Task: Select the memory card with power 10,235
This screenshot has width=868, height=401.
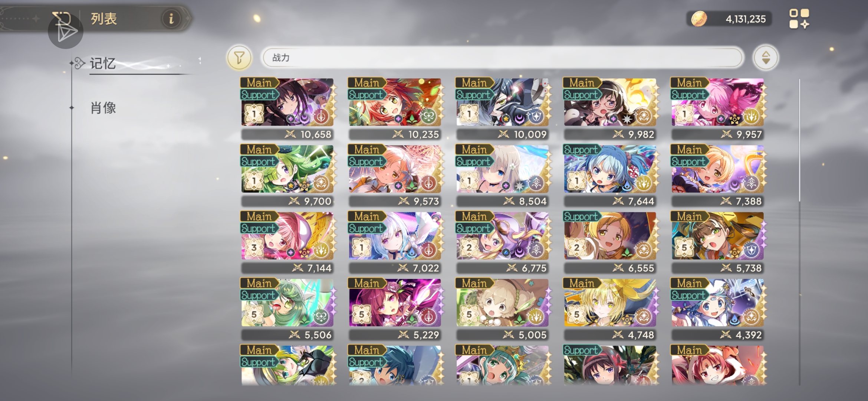Action: (395, 108)
